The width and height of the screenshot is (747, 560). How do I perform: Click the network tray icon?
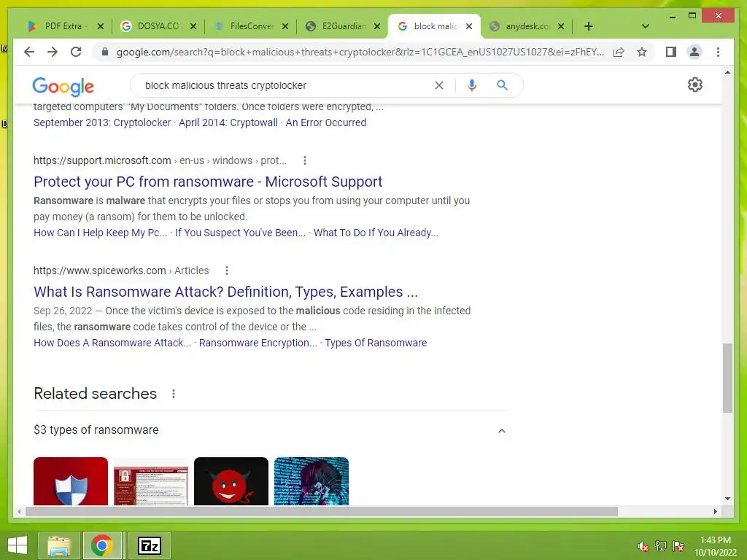tap(660, 546)
